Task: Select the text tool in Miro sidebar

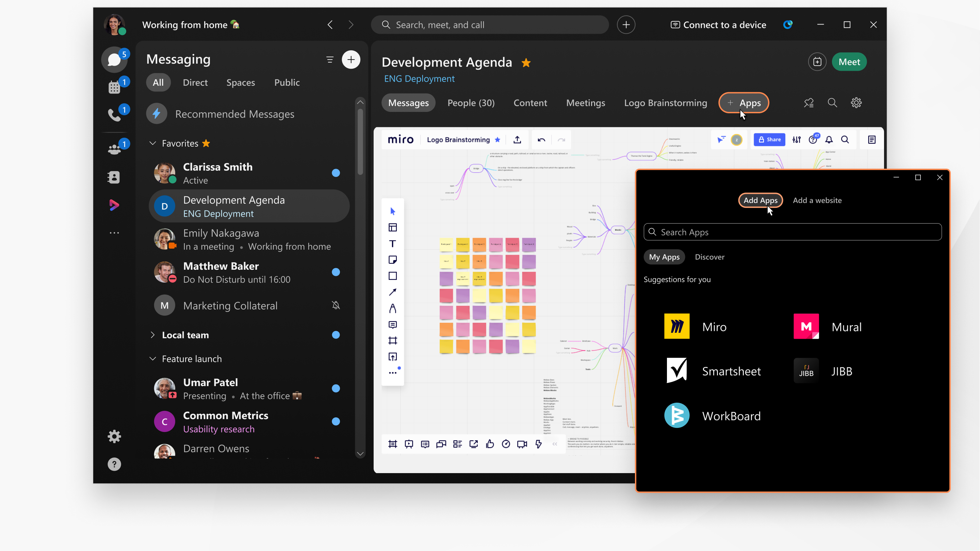Action: (x=394, y=244)
